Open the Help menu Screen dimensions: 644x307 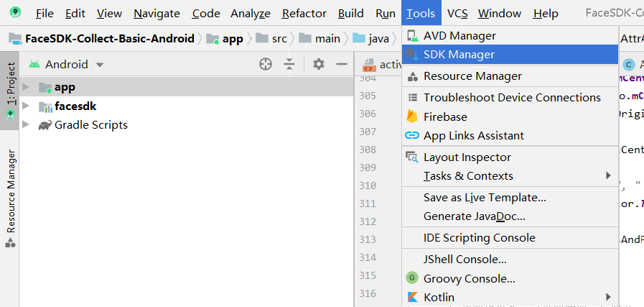tap(546, 14)
